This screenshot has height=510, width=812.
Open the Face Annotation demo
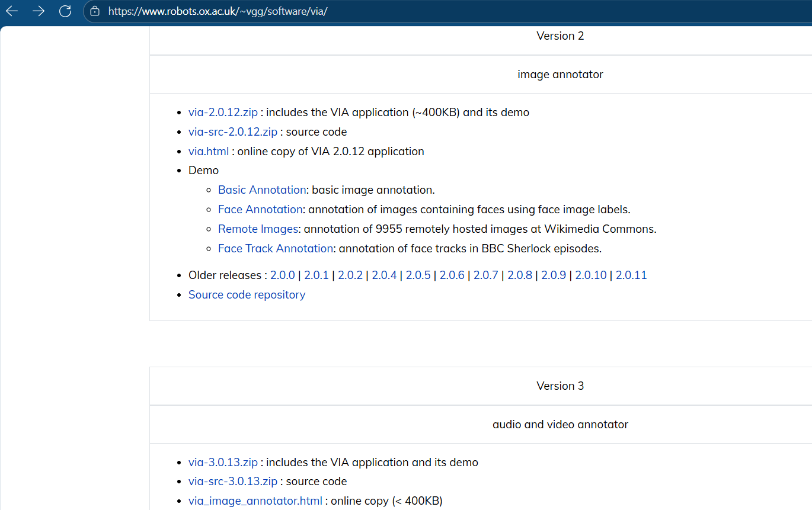(260, 209)
